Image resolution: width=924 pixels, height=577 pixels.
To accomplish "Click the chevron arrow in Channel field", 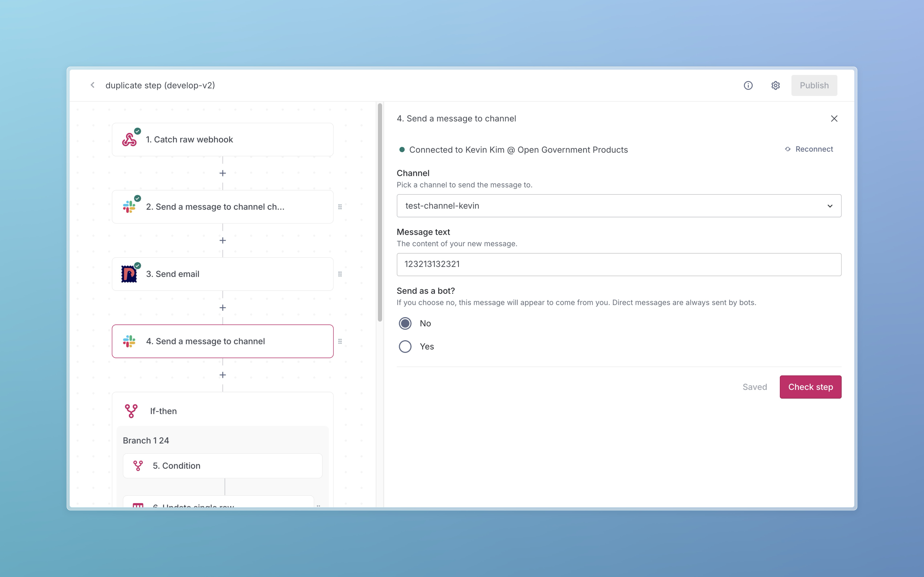I will point(830,206).
